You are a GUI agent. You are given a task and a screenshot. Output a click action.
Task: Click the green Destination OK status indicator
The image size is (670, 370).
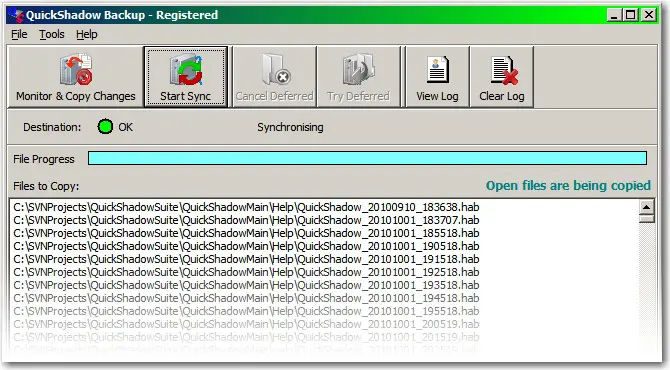105,127
